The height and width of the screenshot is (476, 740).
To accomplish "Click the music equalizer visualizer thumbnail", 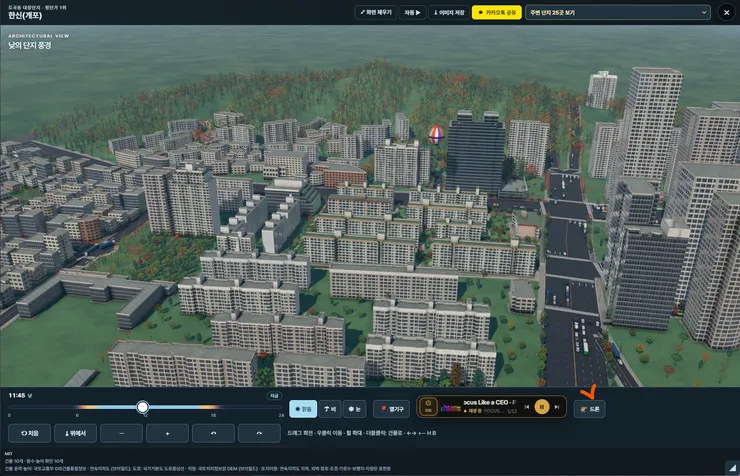I will click(450, 407).
